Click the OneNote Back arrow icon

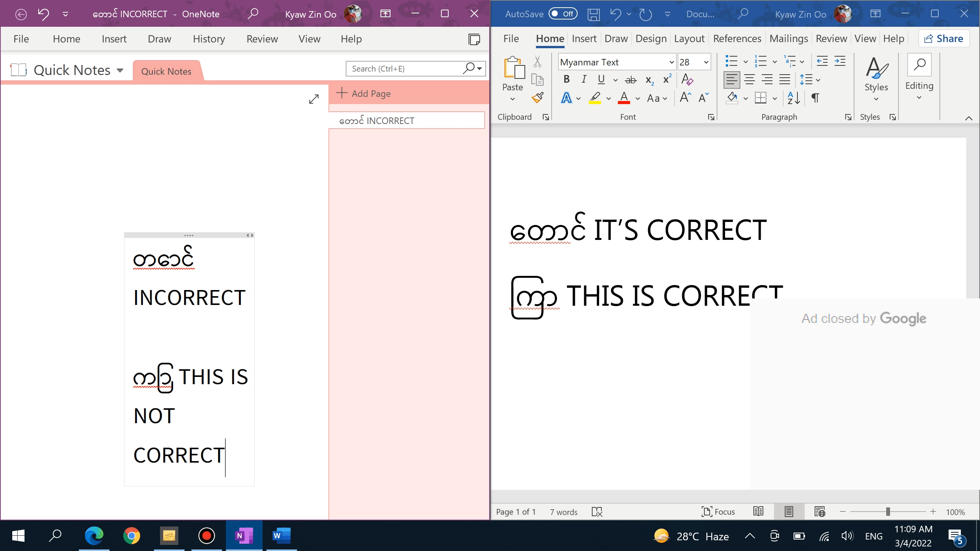click(x=21, y=14)
